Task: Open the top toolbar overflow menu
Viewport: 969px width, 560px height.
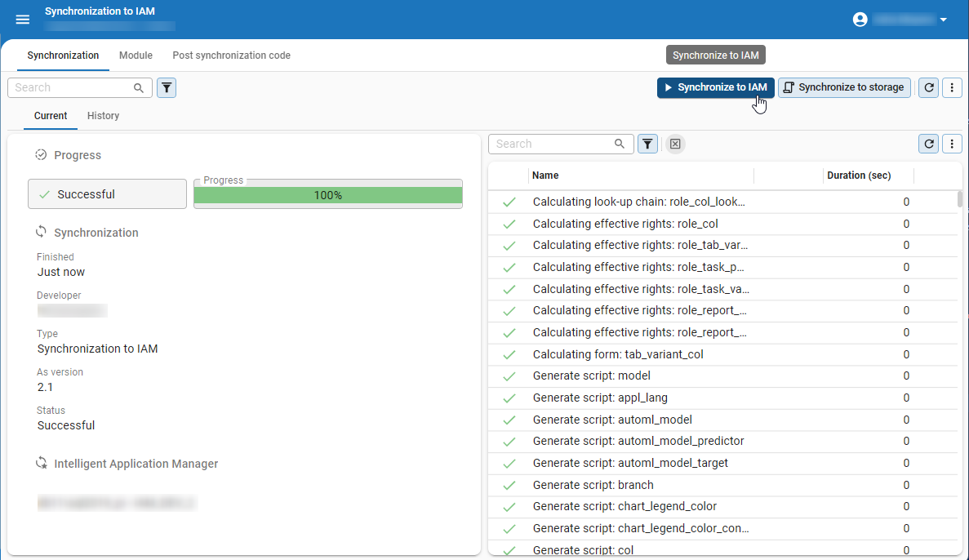Action: [952, 87]
